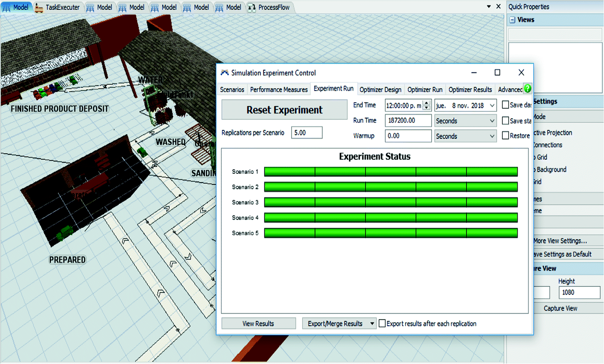Click the first Model tab icon
This screenshot has width=604, height=364.
coord(7,7)
